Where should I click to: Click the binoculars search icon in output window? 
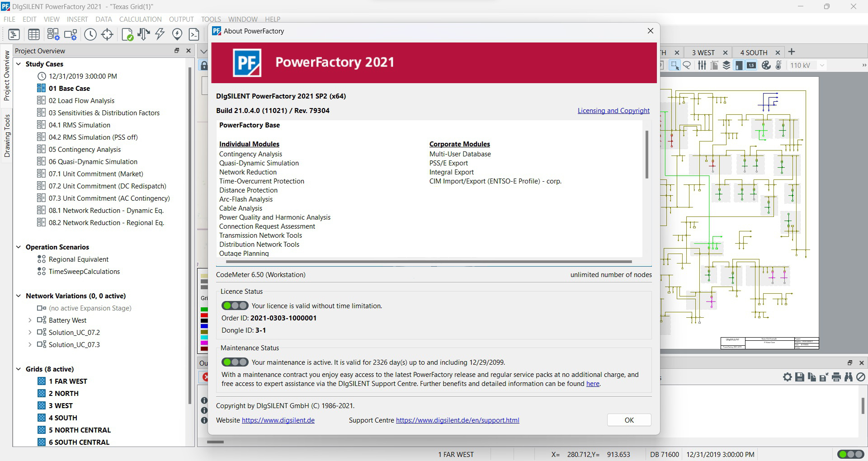(x=848, y=377)
